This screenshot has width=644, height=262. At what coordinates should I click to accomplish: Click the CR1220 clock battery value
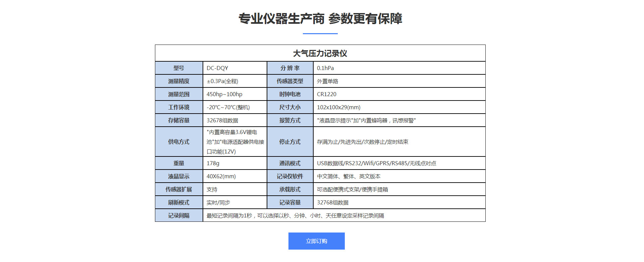click(327, 94)
